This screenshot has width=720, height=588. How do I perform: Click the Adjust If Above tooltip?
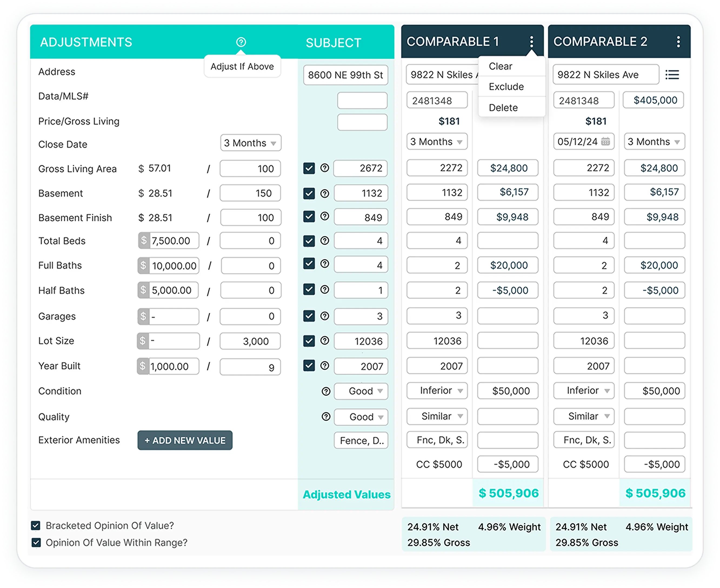pos(242,66)
